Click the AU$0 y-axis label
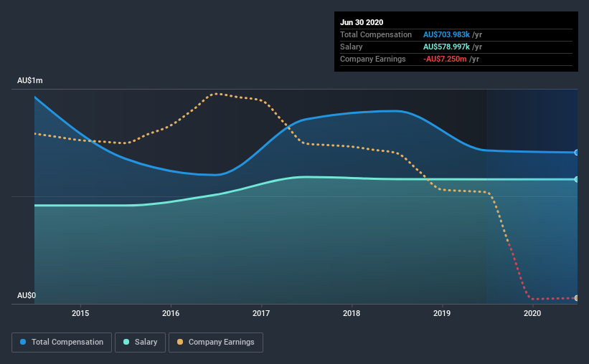Screen dimensions: 589x364 click(x=27, y=295)
